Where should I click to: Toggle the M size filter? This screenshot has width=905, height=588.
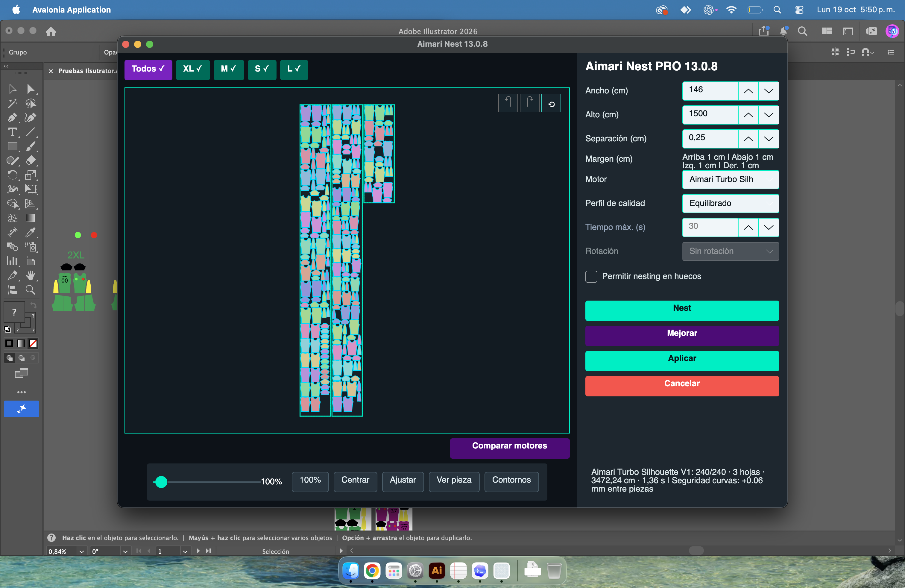coord(228,69)
